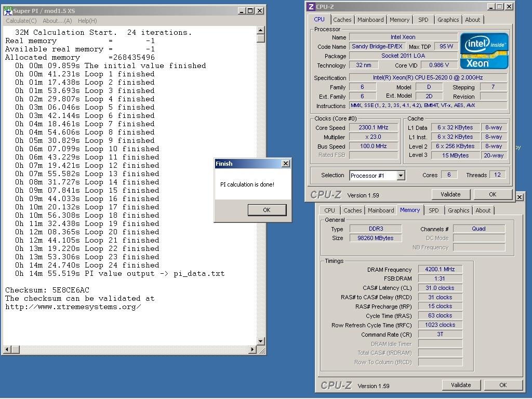Select CPU tab in lower CPU-Z window

click(x=329, y=210)
